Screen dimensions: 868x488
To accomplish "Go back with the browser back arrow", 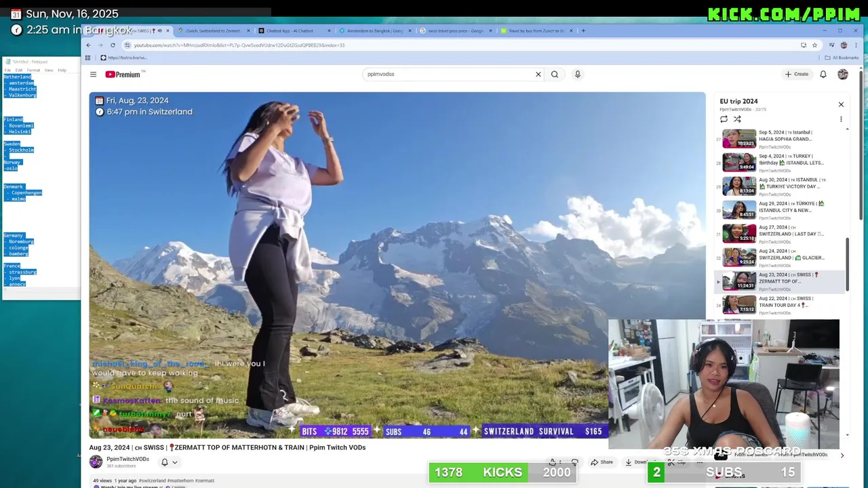I will [88, 45].
